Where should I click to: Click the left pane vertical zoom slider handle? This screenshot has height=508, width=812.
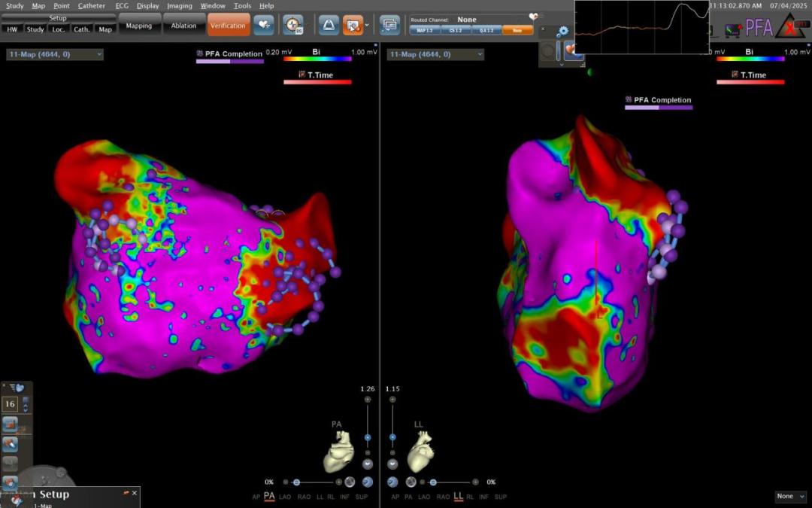click(x=368, y=437)
